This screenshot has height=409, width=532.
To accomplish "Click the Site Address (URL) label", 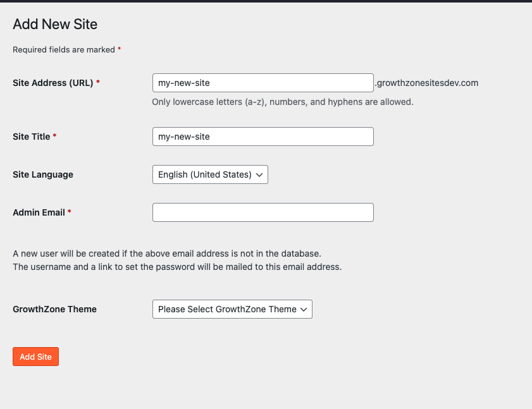I will point(53,83).
